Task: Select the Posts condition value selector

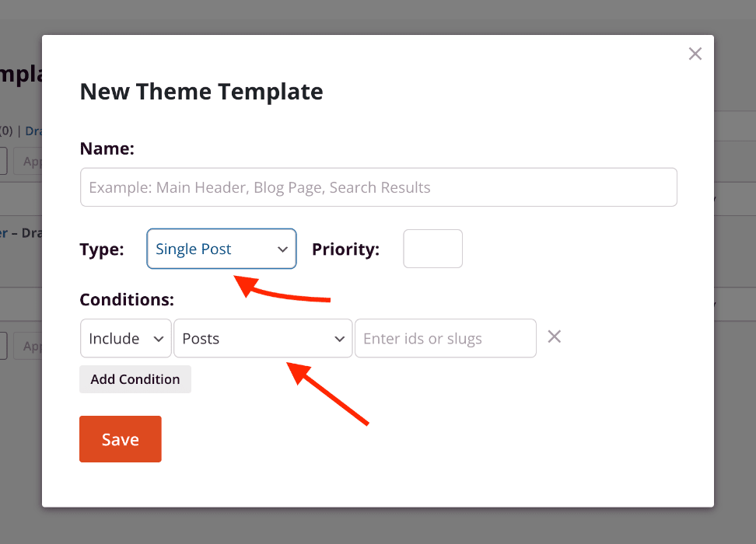Action: (x=262, y=338)
